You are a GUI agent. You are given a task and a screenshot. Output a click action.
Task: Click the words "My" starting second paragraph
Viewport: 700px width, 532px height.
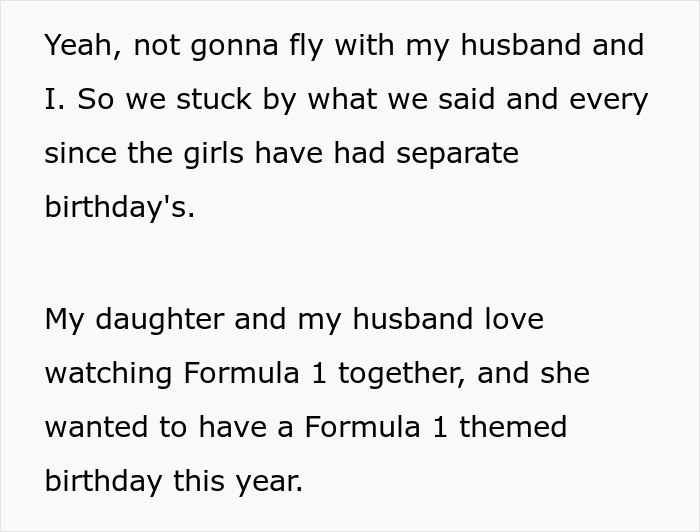point(63,319)
